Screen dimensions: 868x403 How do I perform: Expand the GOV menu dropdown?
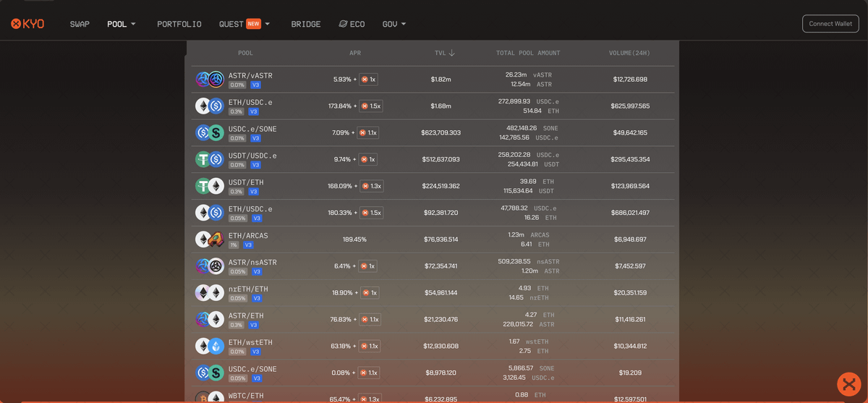tap(394, 24)
